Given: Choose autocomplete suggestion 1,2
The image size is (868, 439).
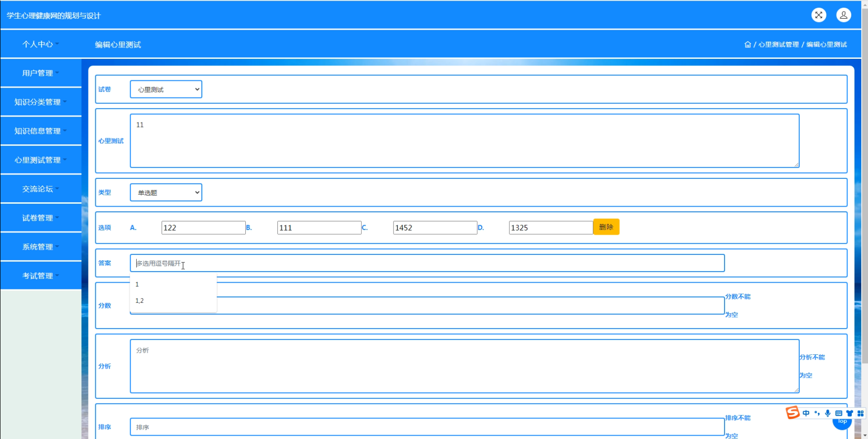Looking at the screenshot, I should 173,301.
